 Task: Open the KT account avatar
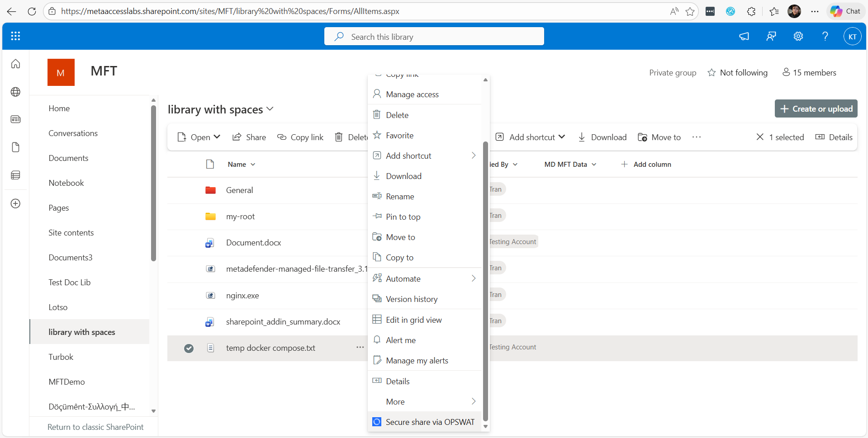click(x=853, y=36)
